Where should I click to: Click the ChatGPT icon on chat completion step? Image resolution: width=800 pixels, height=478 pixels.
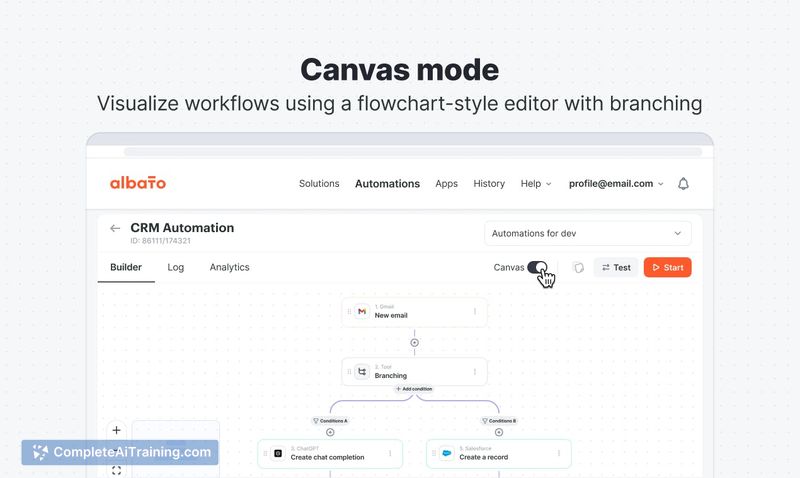(x=278, y=453)
